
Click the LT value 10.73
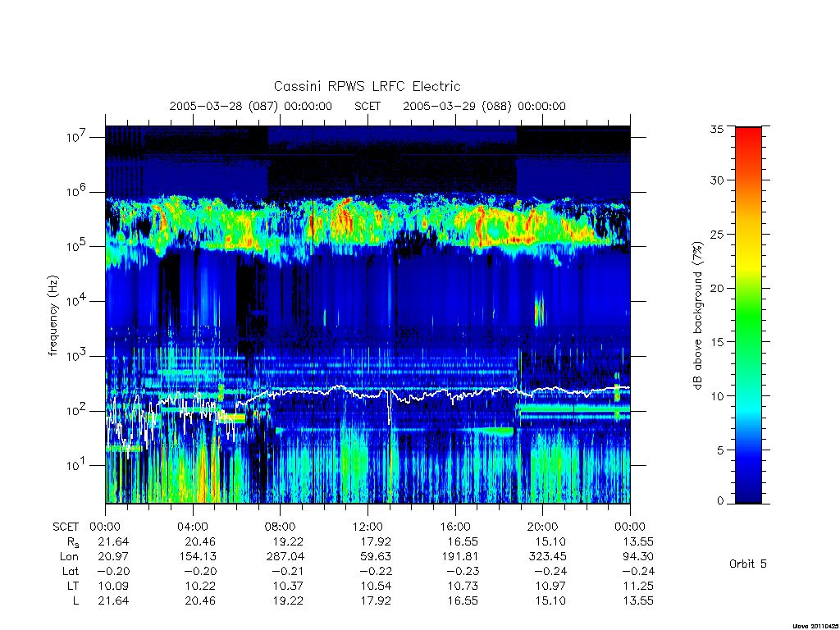tap(463, 586)
